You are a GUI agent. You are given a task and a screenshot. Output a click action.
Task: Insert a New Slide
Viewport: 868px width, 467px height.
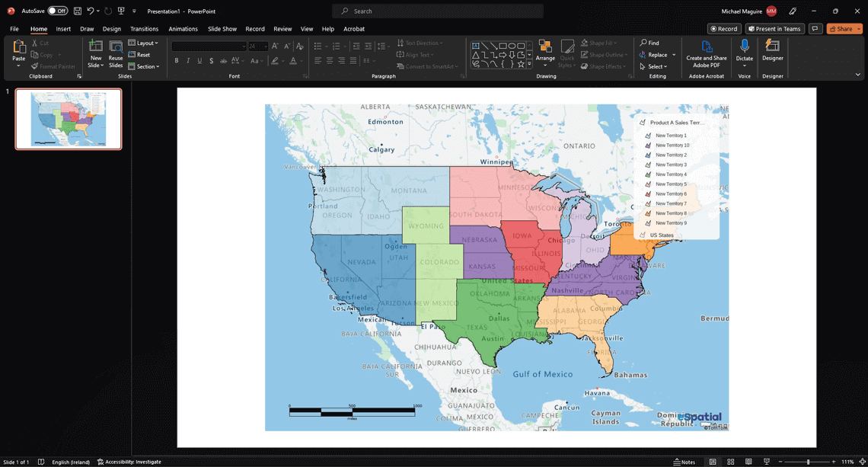95,50
